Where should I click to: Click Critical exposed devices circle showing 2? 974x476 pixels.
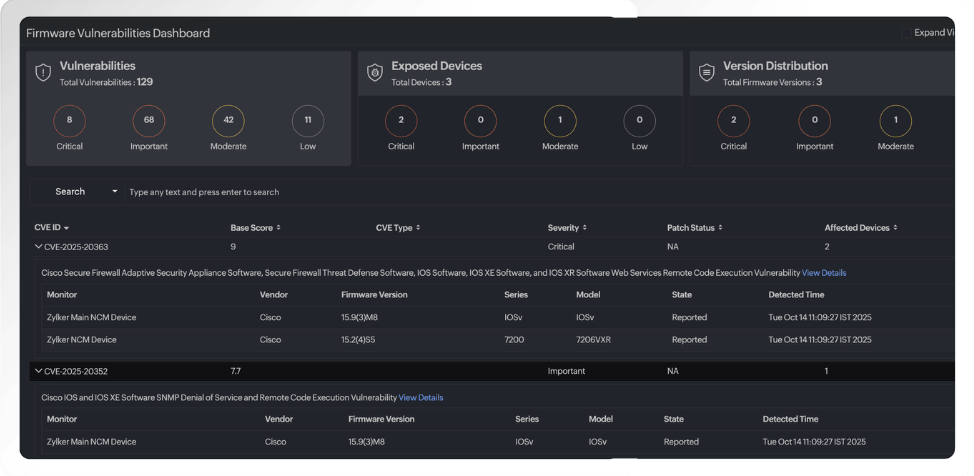pos(401,121)
